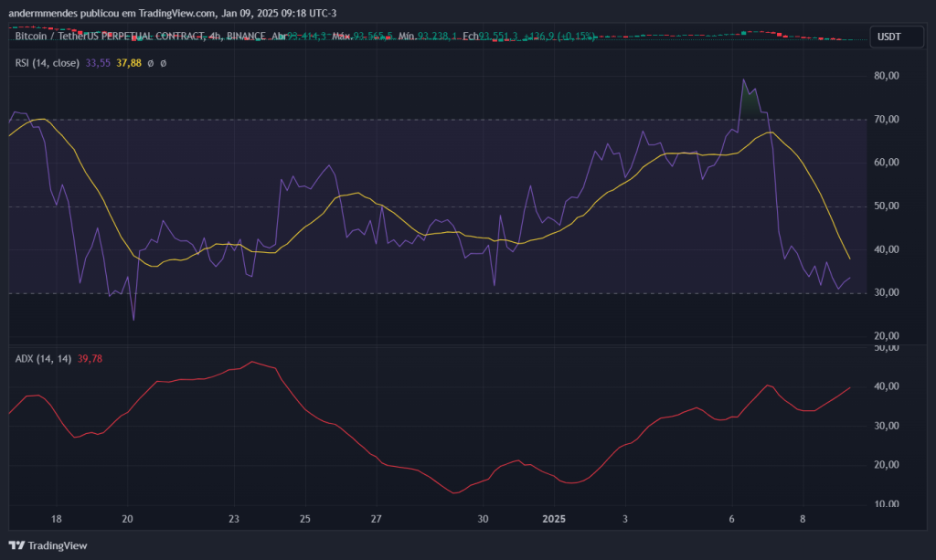Click the 60,00 label on RSI scale

(887, 163)
